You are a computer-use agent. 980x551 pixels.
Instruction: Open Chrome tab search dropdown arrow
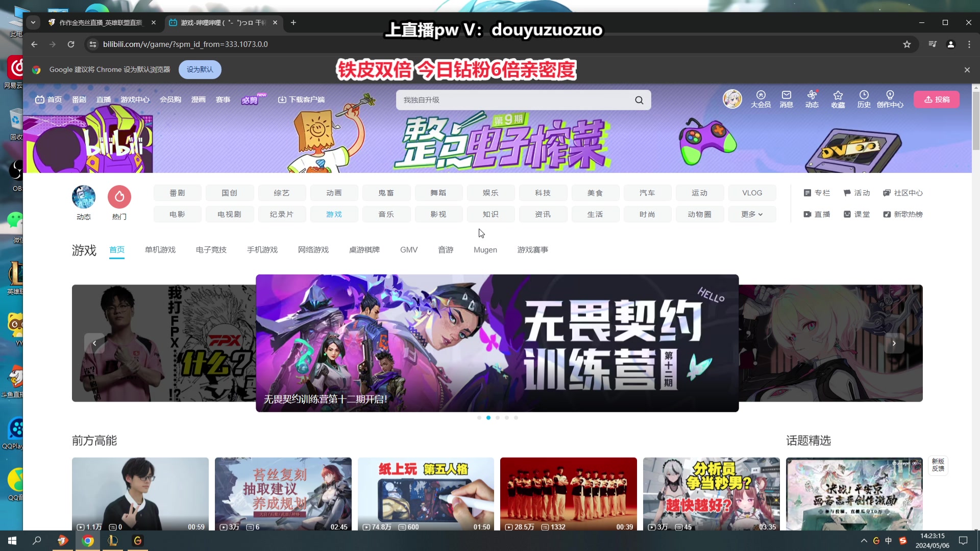[33, 22]
